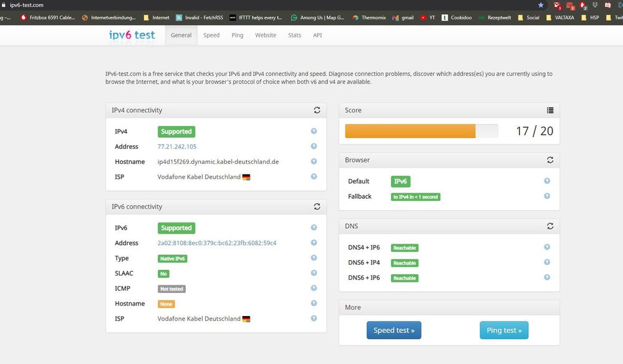The image size is (623, 364).
Task: Expand the Social bookmark folder
Action: tap(528, 17)
